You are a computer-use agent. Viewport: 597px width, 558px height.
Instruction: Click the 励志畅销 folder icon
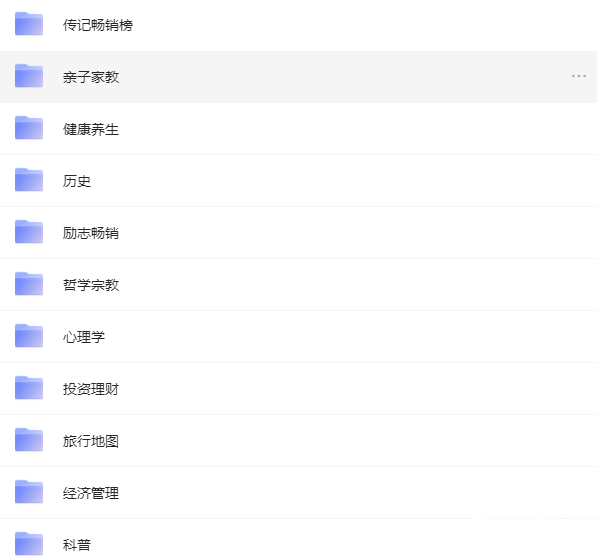(x=29, y=232)
